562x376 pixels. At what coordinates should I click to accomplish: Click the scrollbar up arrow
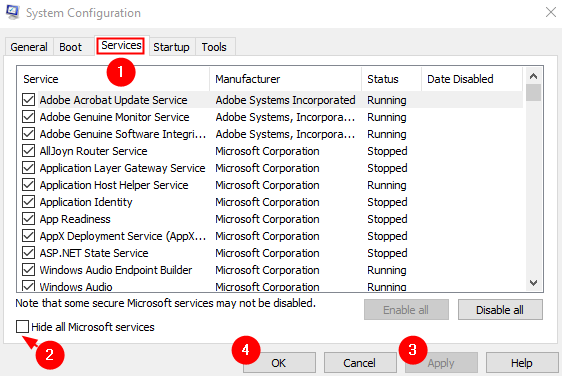click(533, 76)
